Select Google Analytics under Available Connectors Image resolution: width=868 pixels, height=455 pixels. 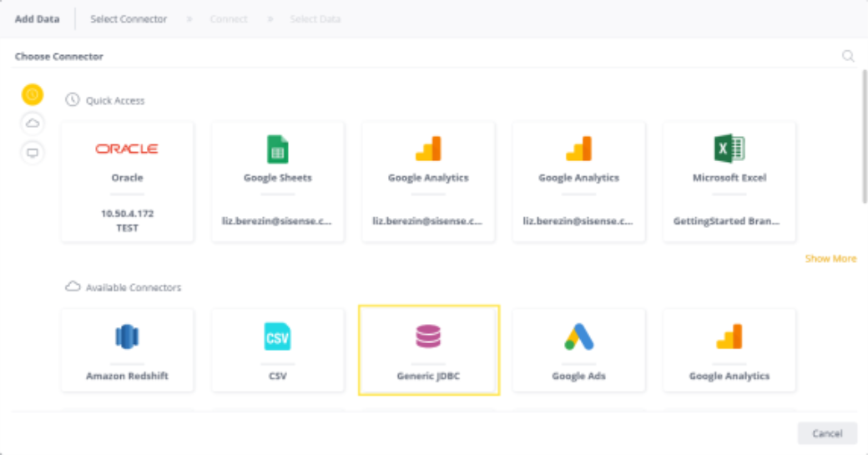point(729,351)
